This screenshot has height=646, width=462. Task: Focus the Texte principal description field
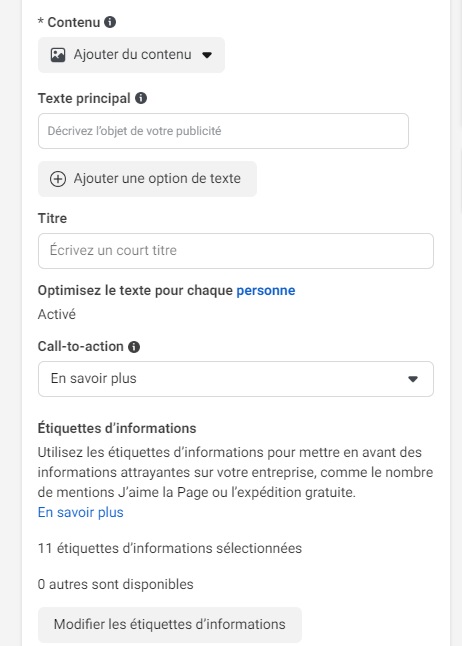tap(223, 131)
